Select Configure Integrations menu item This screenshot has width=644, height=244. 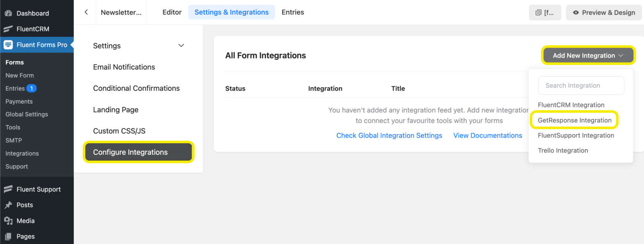point(138,152)
